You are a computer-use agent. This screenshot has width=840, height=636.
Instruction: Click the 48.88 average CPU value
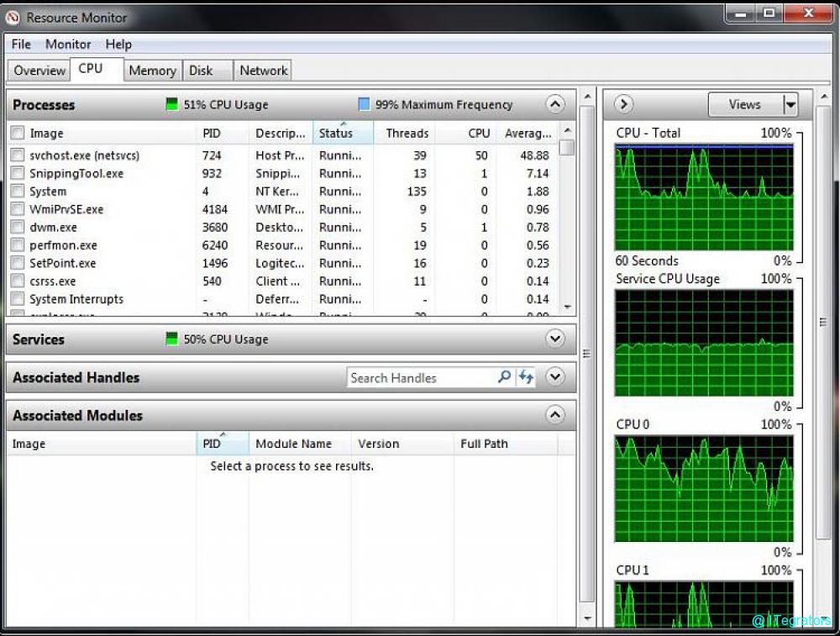(534, 155)
